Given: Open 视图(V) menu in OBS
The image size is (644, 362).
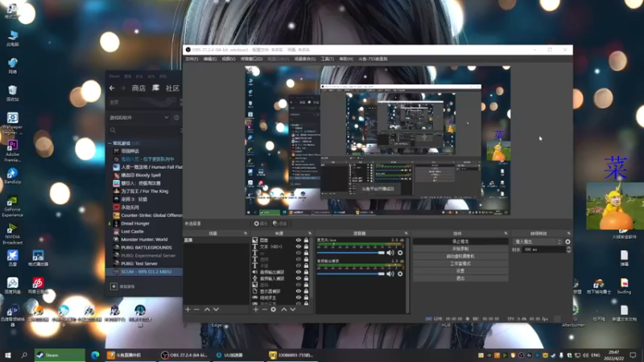Looking at the screenshot, I should (x=229, y=59).
